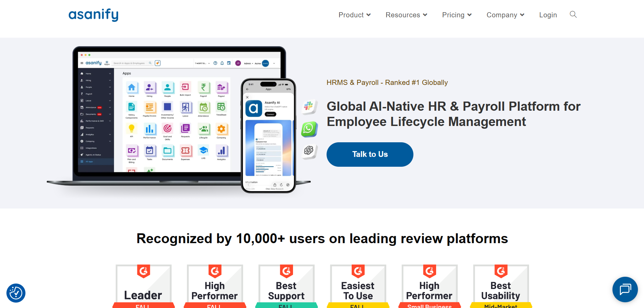This screenshot has height=308, width=644.
Task: Click 'HRMS & Payroll - Ranked #1 Globally' text
Action: point(387,83)
